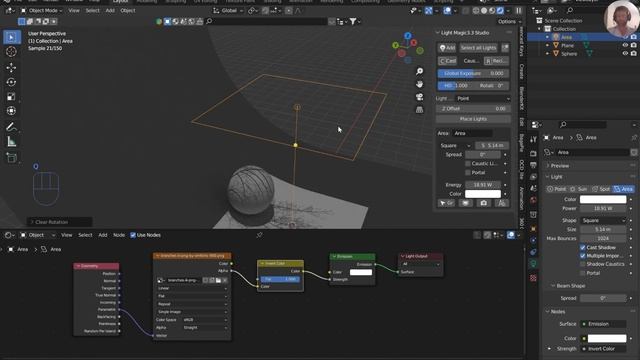640x360 pixels.
Task: Click Select all Lights button
Action: [x=478, y=48]
